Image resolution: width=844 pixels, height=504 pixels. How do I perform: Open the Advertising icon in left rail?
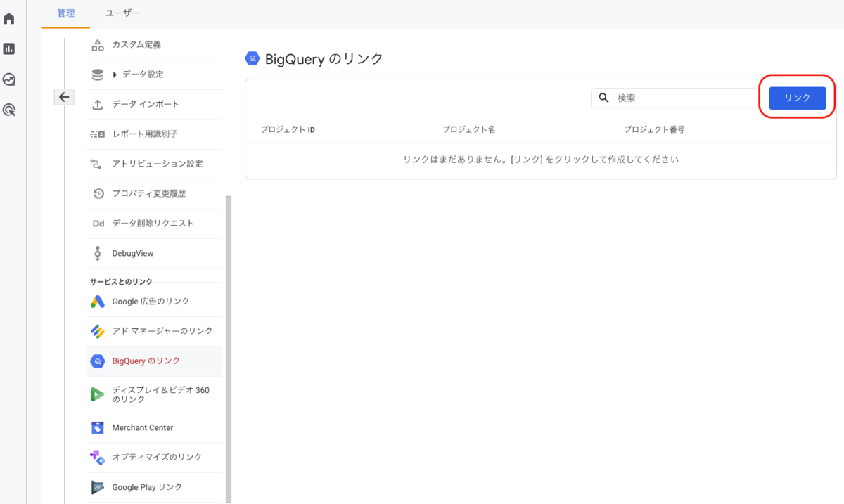tap(9, 110)
